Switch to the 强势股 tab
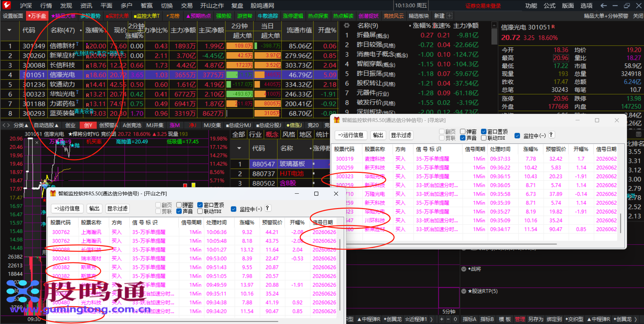The height and width of the screenshot is (324, 644). click(224, 16)
